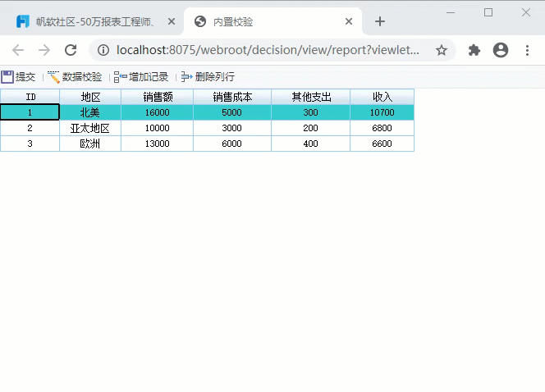Select the 5000 cost cell
The width and height of the screenshot is (545, 392).
coord(232,112)
